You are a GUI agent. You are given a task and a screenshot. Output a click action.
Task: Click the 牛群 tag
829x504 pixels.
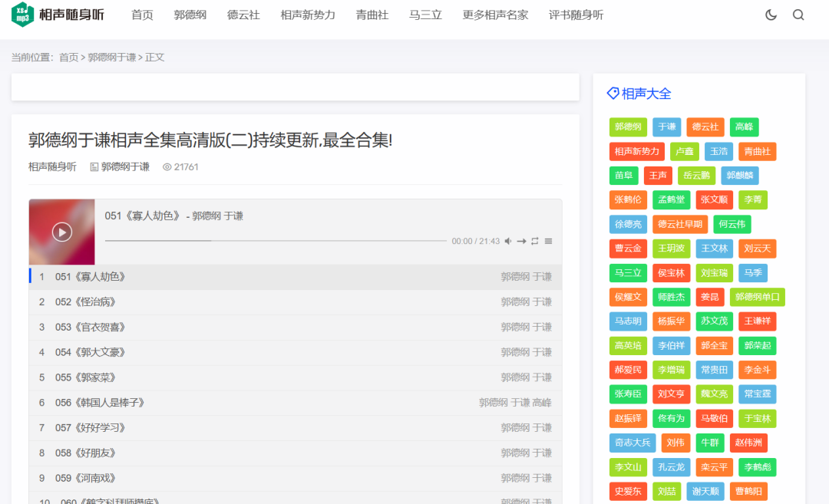pos(709,443)
